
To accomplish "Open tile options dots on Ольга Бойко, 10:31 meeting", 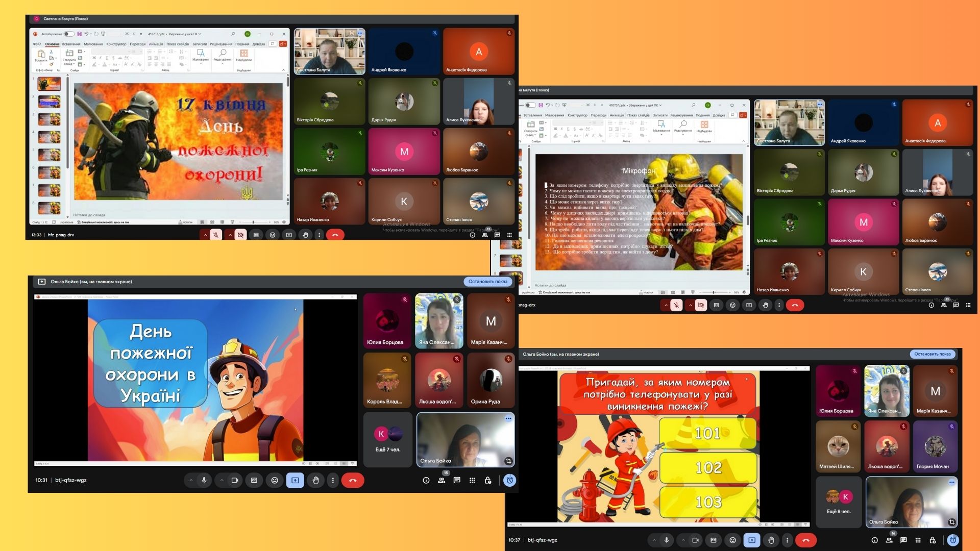I will (508, 418).
